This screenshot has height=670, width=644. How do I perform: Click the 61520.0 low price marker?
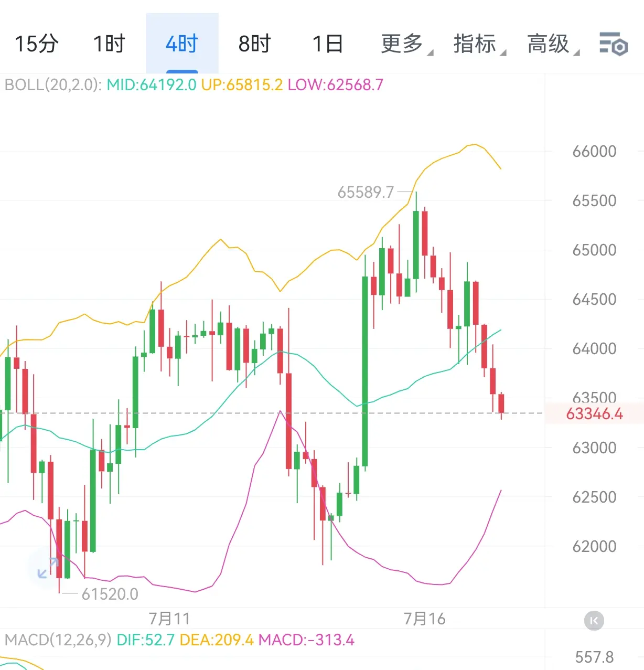[110, 594]
